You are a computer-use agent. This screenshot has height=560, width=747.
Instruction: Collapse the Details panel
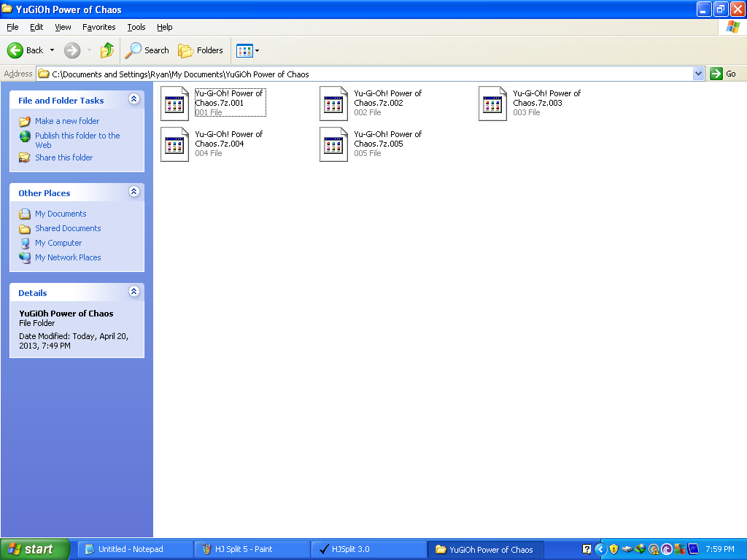pyautogui.click(x=134, y=292)
